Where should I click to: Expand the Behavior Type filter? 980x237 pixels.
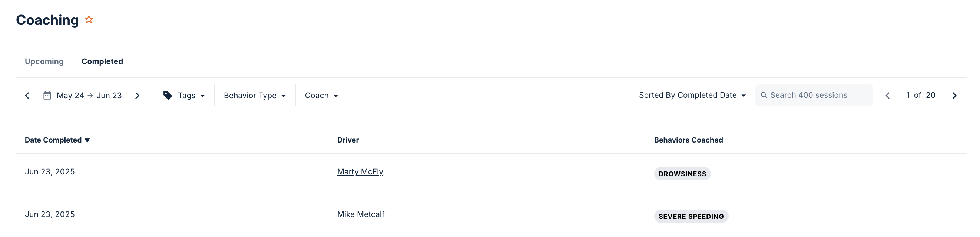point(254,95)
